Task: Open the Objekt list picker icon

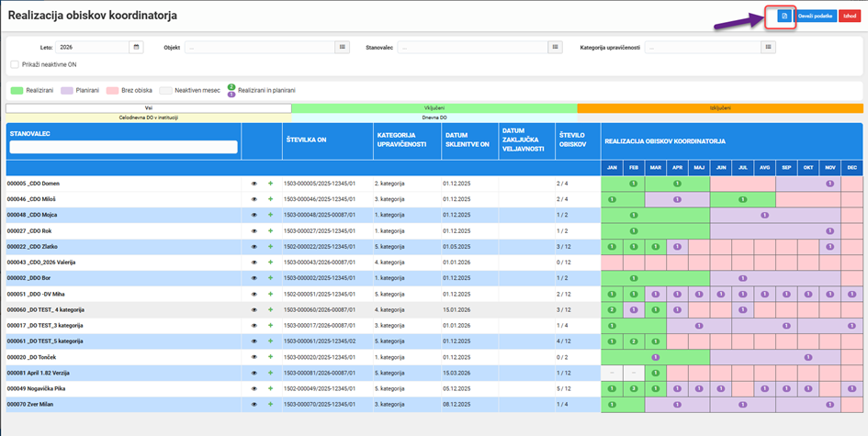Action: coord(342,48)
